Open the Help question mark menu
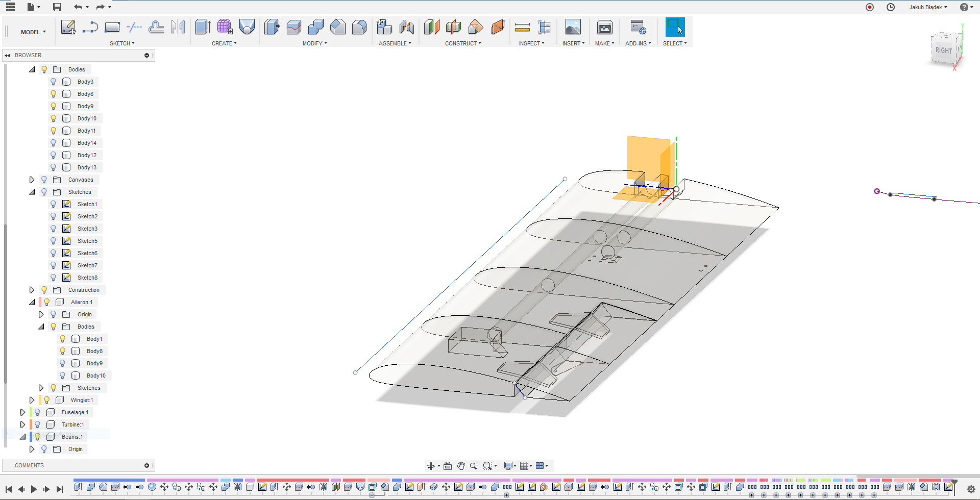Viewport: 980px width, 500px height. (966, 7)
